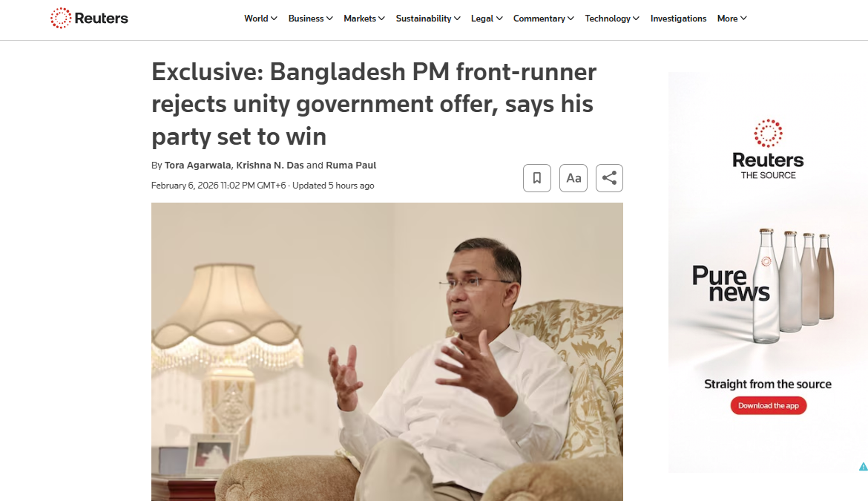Expand the Legal navigation menu
868x501 pixels.
pyautogui.click(x=487, y=19)
